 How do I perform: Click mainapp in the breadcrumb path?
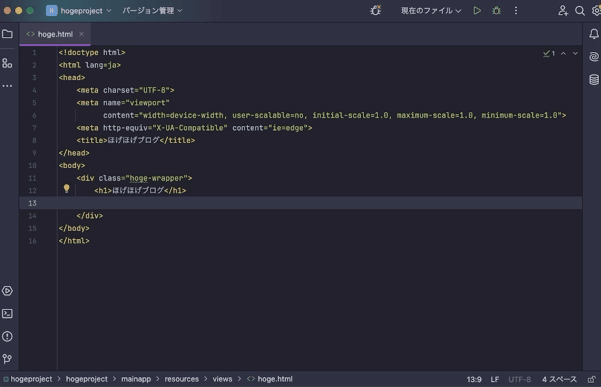coord(136,379)
